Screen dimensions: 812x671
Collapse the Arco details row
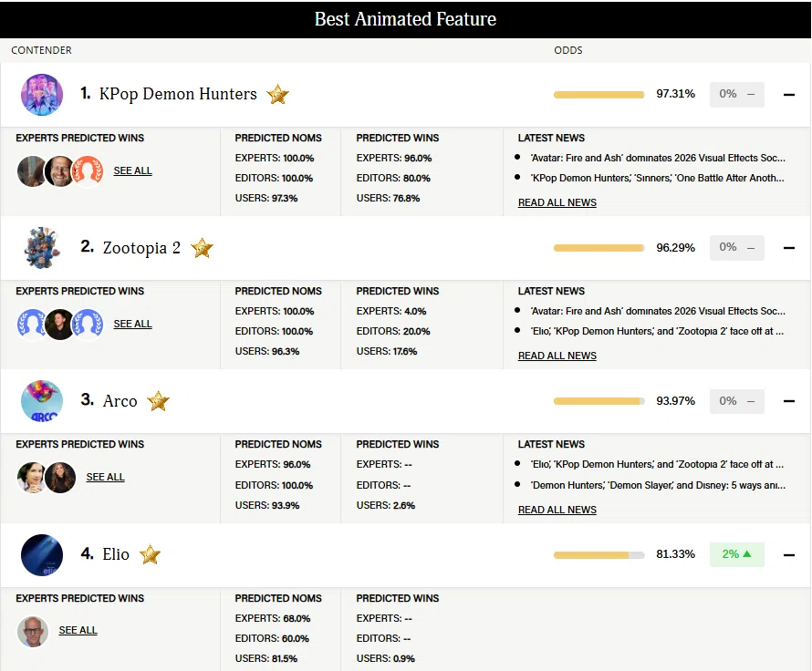point(788,401)
